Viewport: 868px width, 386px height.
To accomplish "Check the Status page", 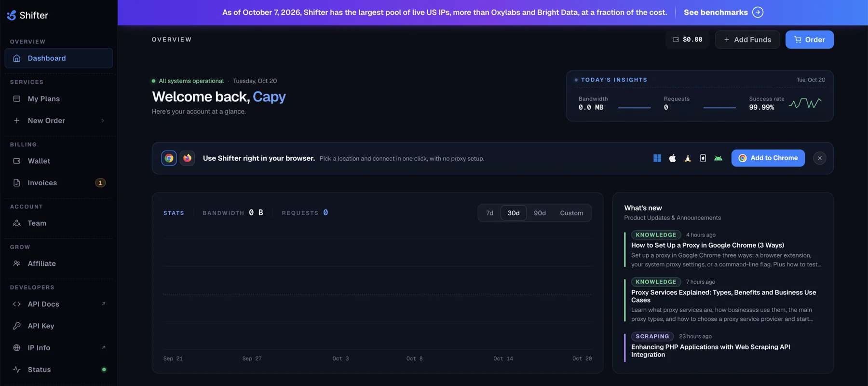I will click(59, 370).
